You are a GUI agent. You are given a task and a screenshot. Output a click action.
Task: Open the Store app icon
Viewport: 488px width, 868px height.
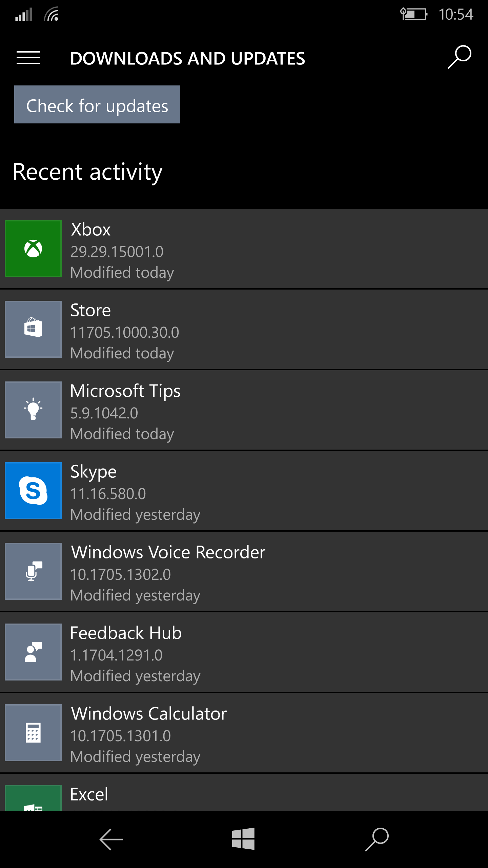click(x=33, y=329)
